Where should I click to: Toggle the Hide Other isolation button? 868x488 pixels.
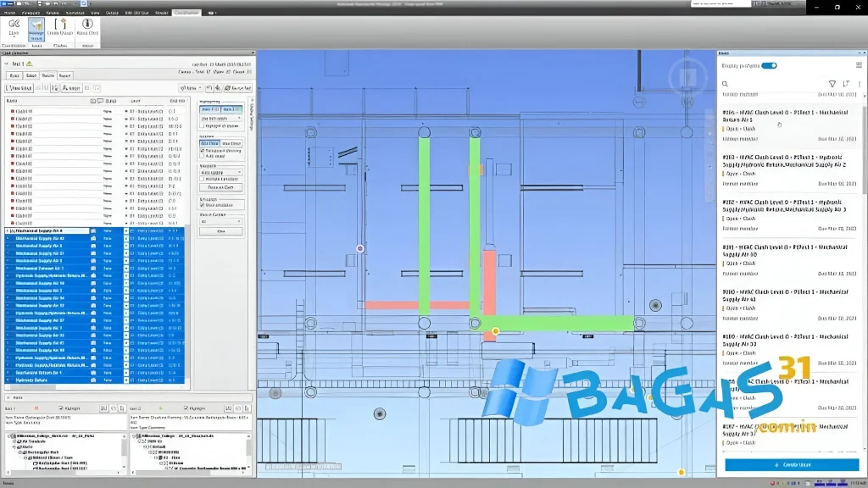point(231,143)
